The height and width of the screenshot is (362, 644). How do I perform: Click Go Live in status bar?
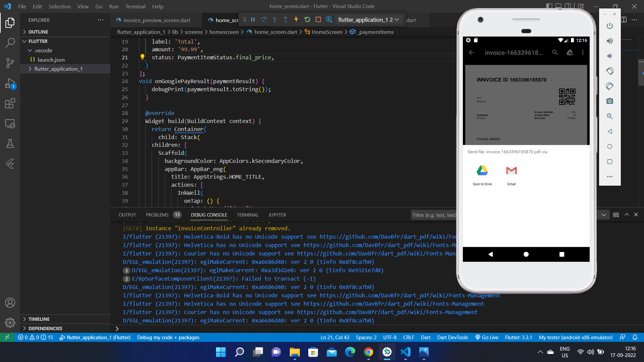487,338
